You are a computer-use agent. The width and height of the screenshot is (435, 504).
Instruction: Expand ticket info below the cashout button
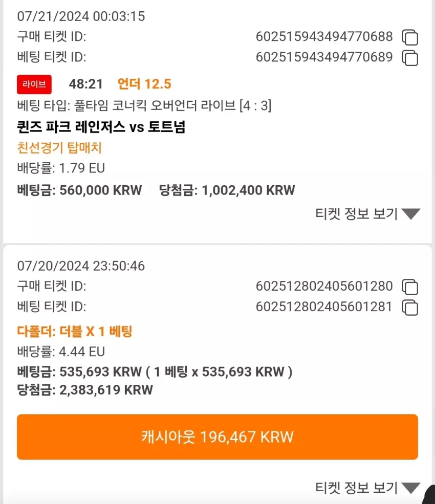(368, 488)
